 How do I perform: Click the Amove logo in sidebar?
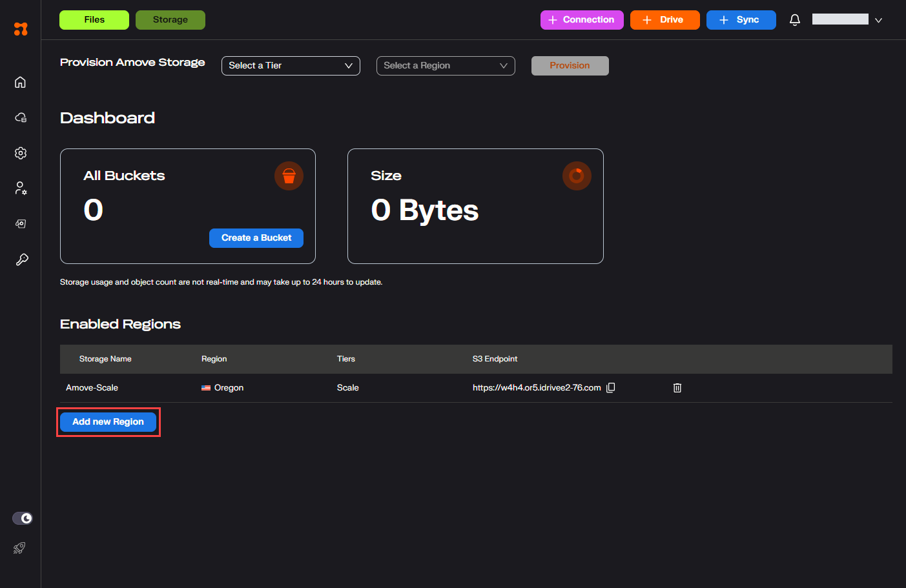click(x=21, y=29)
